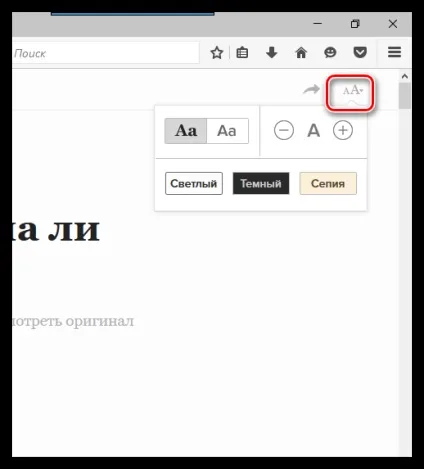Click the share arrow icon in reader view
This screenshot has width=424, height=469.
311,89
